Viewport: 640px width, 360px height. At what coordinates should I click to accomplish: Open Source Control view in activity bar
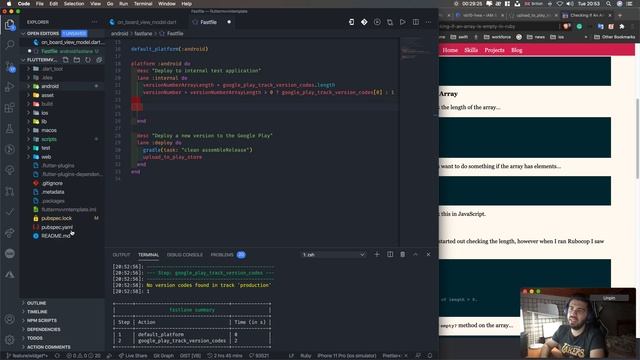(10, 66)
